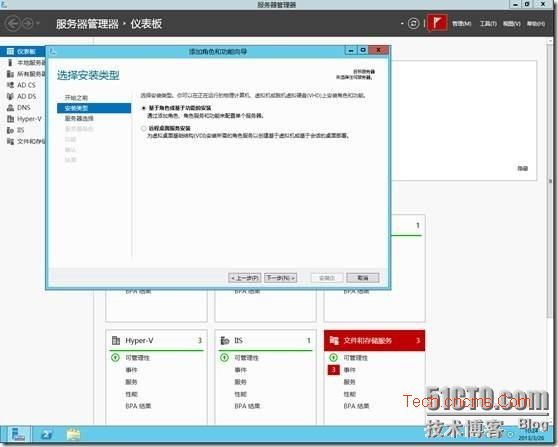Click the 取消 button in the wizard

(363, 278)
